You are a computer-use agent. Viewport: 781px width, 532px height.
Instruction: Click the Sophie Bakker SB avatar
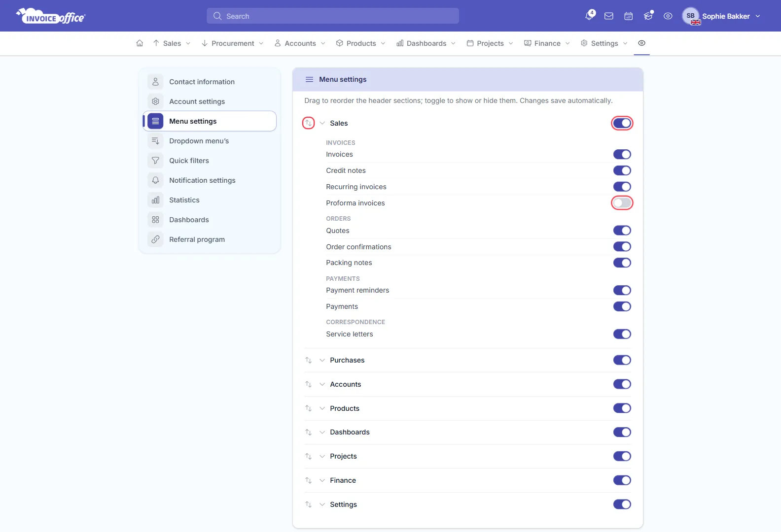(691, 16)
